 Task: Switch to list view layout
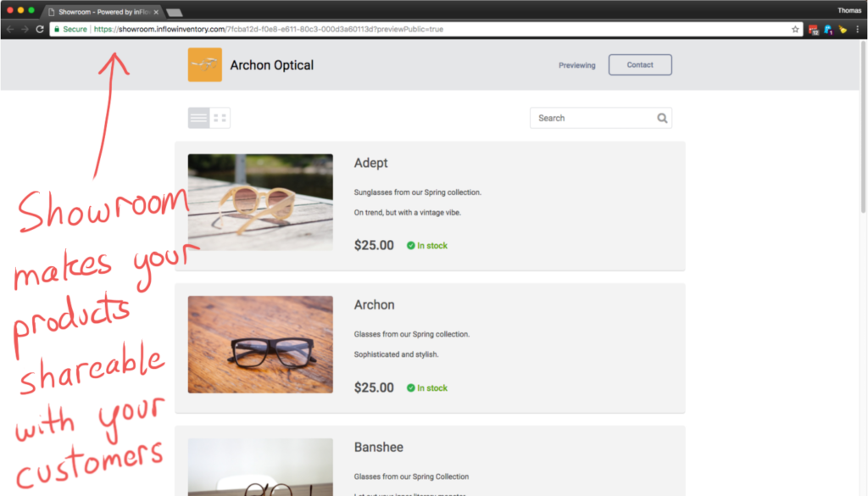(x=198, y=118)
